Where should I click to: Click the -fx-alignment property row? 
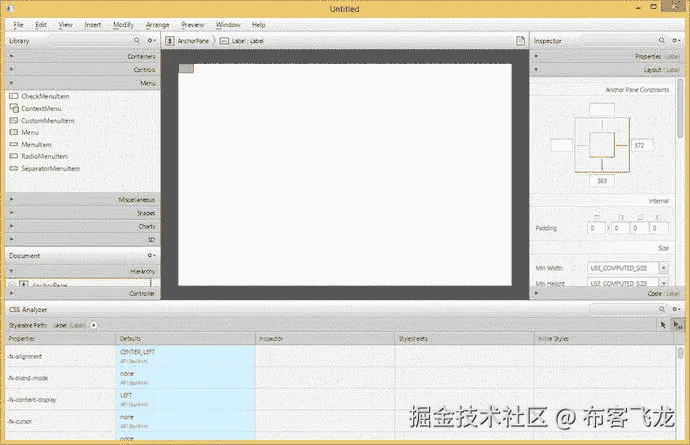point(341,356)
